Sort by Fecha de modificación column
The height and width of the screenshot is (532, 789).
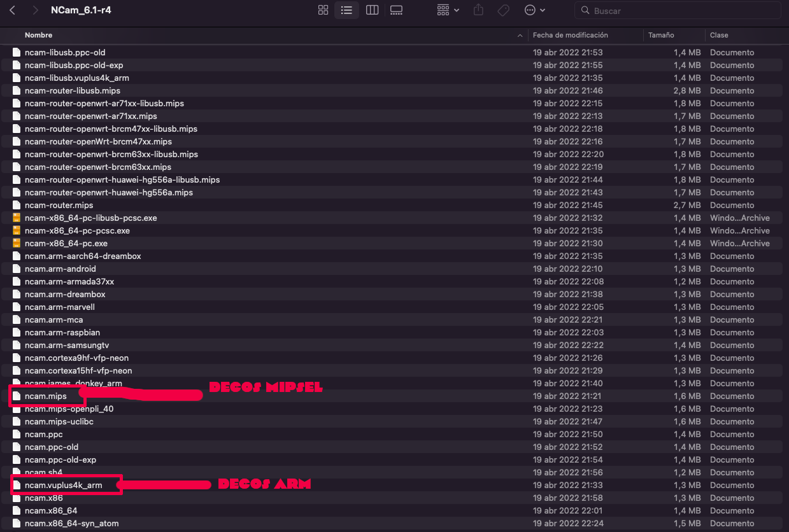tap(571, 35)
